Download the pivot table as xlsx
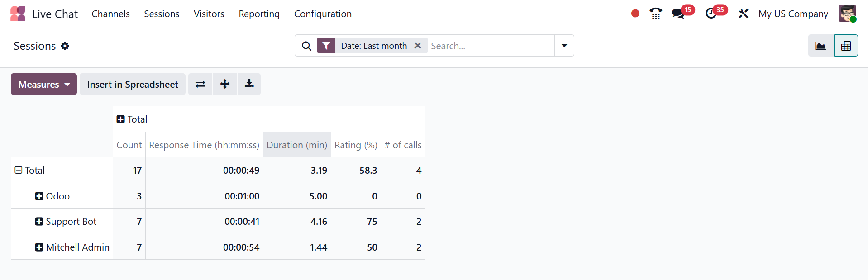Viewport: 868px width, 280px height. click(x=249, y=84)
